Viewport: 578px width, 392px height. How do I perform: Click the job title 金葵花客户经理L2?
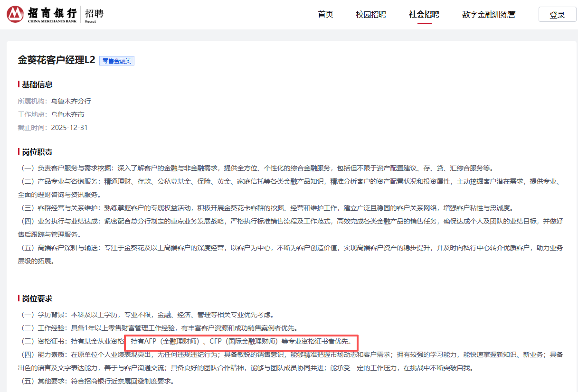pyautogui.click(x=57, y=60)
